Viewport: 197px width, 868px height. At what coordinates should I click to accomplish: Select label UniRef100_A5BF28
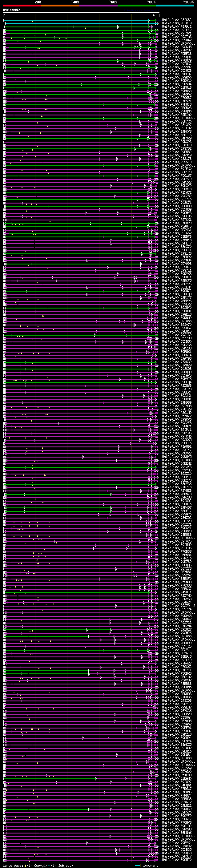pyautogui.click(x=177, y=54)
